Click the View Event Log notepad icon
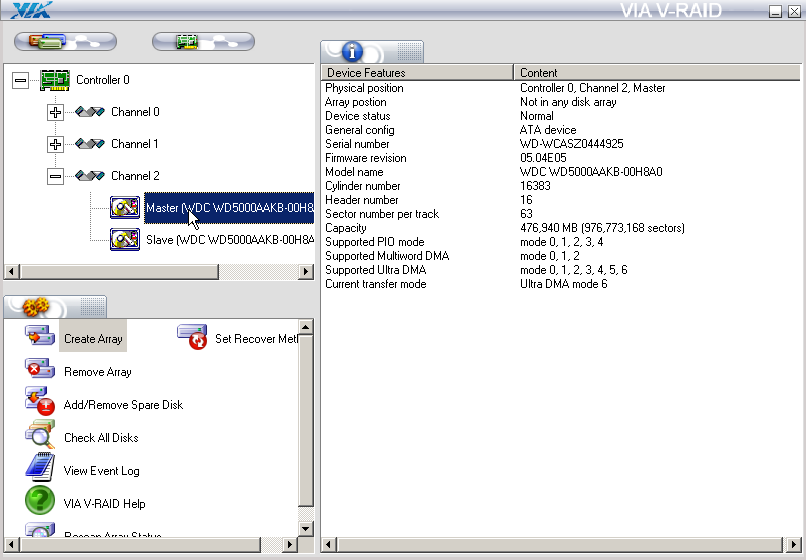The width and height of the screenshot is (806, 560). pos(40,467)
